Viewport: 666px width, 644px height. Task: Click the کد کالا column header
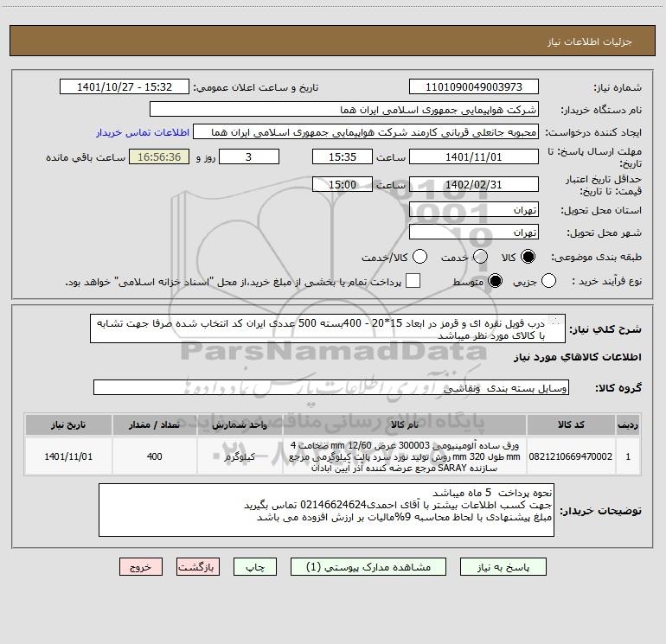571,424
